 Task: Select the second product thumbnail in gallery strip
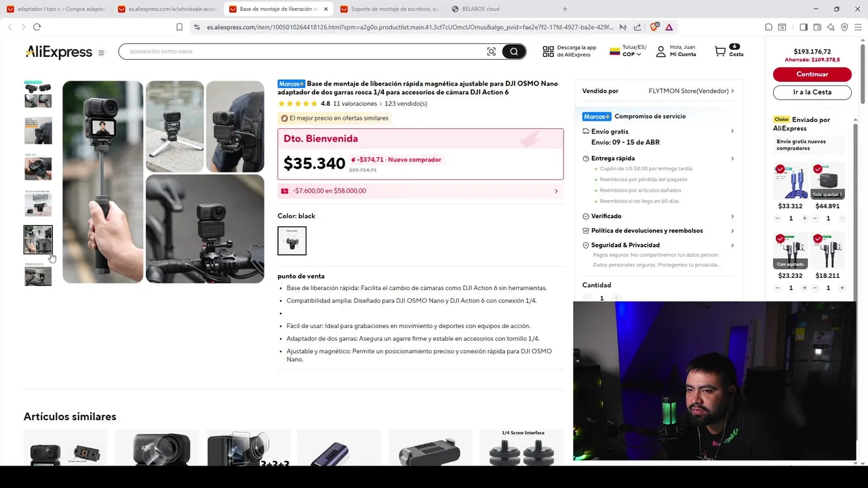pos(38,130)
